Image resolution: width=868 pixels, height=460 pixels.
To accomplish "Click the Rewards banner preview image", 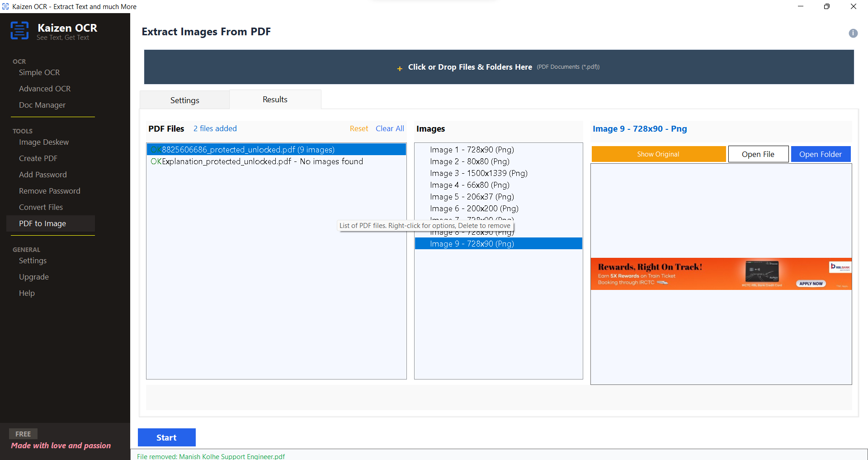I will [x=721, y=274].
